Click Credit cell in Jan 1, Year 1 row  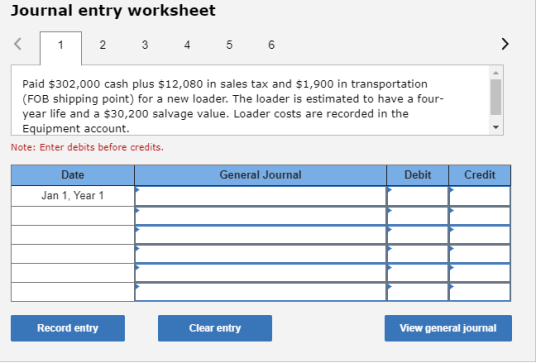point(480,196)
